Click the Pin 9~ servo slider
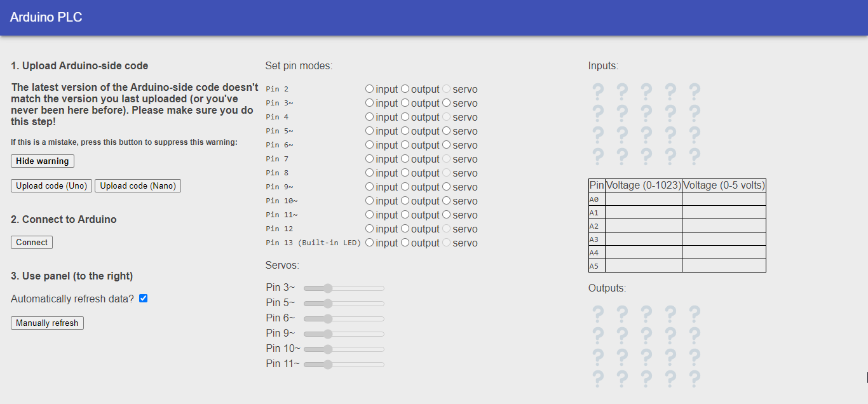This screenshot has width=868, height=404. coord(344,334)
